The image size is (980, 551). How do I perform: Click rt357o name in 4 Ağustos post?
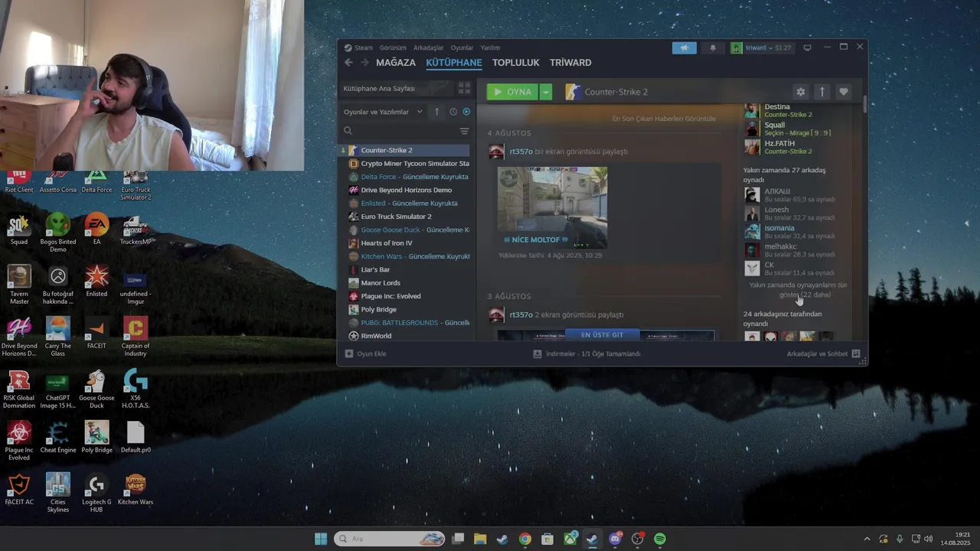pyautogui.click(x=521, y=152)
